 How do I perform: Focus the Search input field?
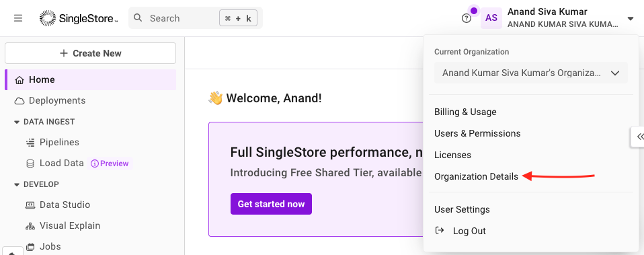pyautogui.click(x=196, y=18)
